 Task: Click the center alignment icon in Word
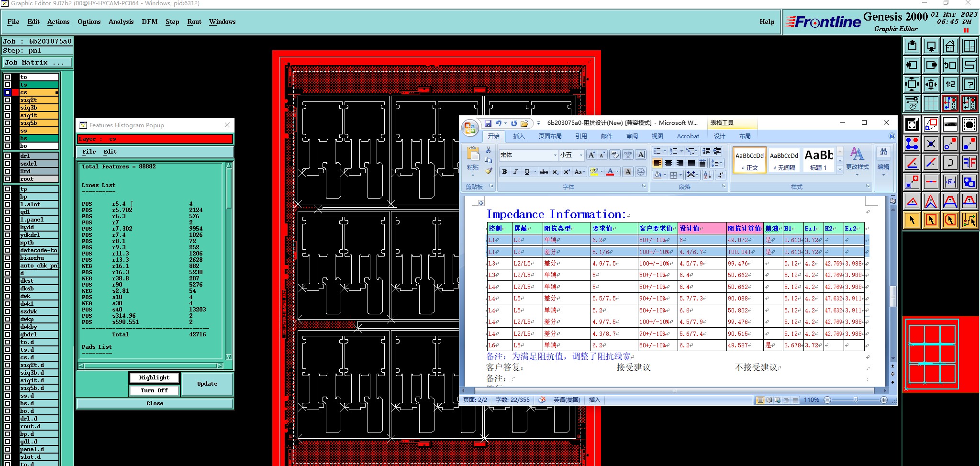click(x=668, y=163)
